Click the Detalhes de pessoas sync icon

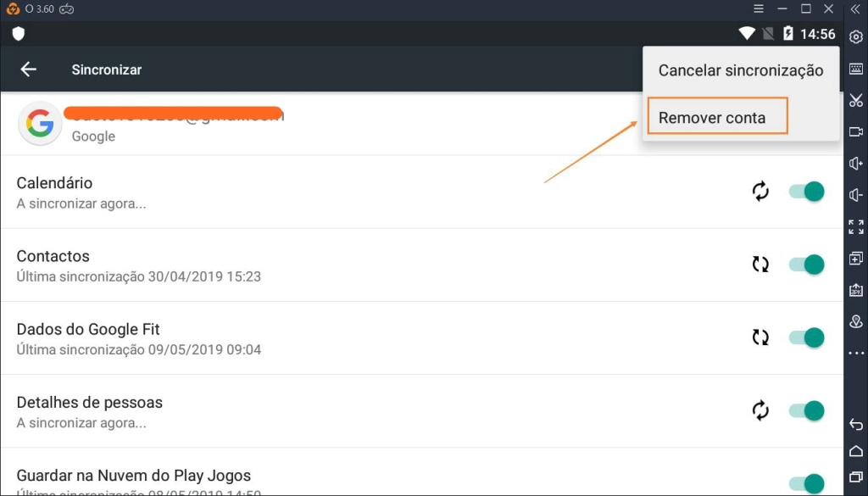click(760, 410)
